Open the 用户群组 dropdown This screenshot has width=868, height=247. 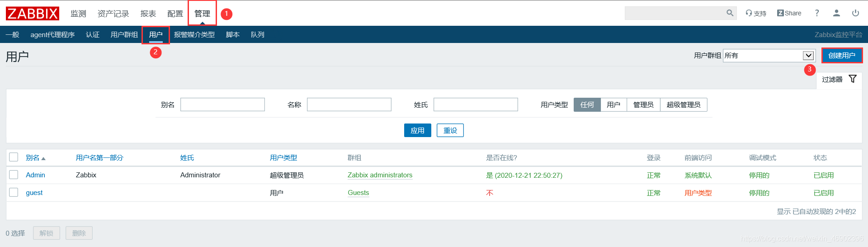click(769, 55)
